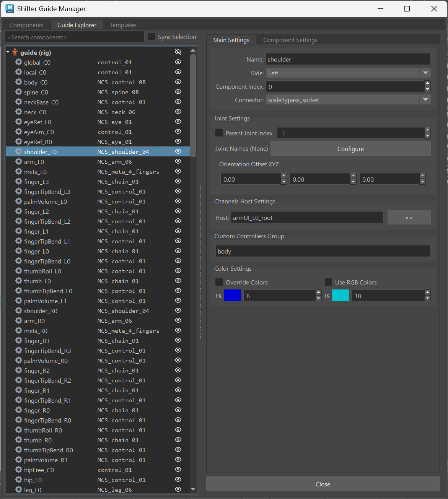Screen dimensions: 448x499
Task: Collapse the guide (rig) tree node
Action: pyautogui.click(x=8, y=52)
